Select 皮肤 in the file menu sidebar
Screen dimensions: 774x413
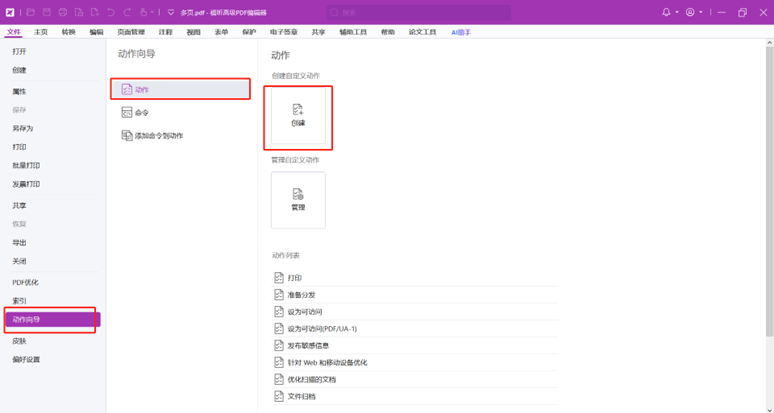coord(19,341)
